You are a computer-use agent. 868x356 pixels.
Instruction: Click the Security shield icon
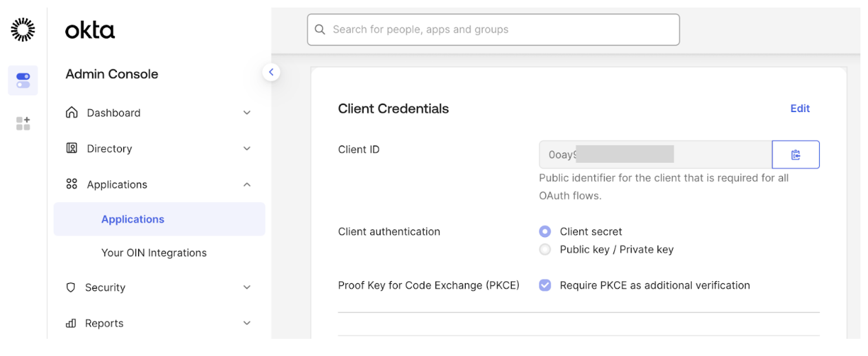(70, 288)
